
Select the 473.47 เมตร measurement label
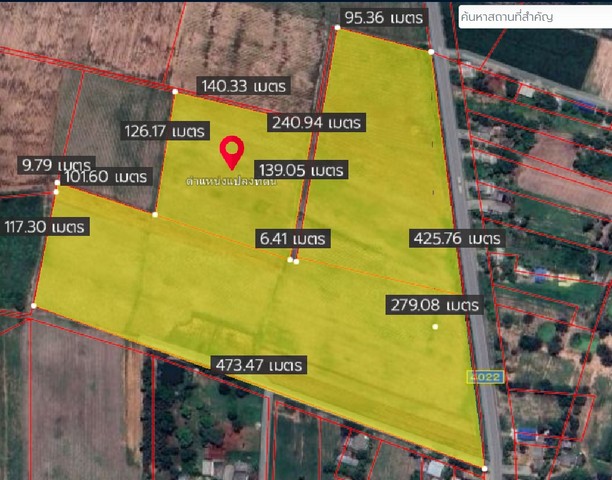click(x=255, y=366)
